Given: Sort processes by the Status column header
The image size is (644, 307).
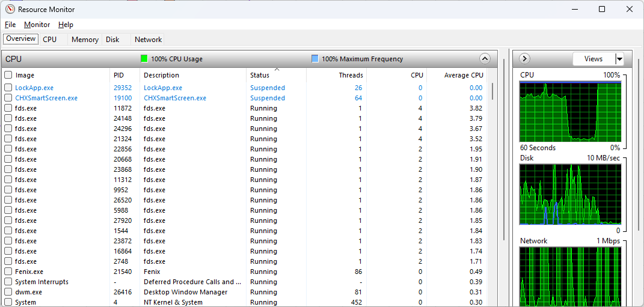Looking at the screenshot, I should pyautogui.click(x=260, y=75).
